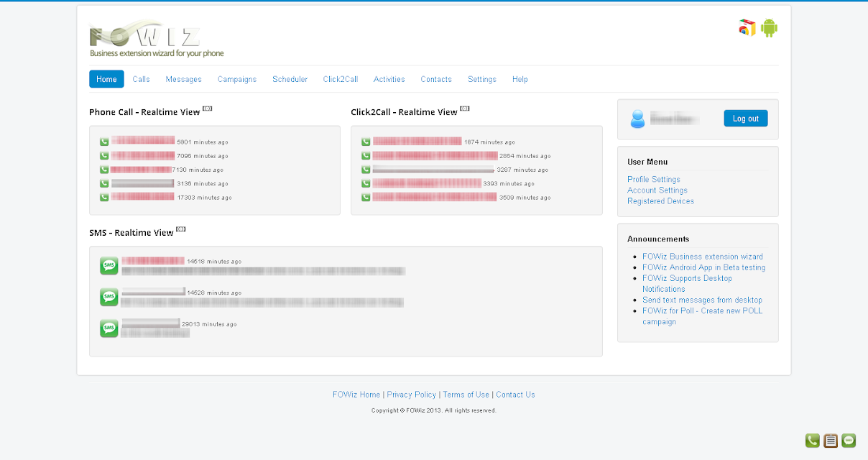Go to the Settings tab
868x460 pixels.
[x=482, y=79]
